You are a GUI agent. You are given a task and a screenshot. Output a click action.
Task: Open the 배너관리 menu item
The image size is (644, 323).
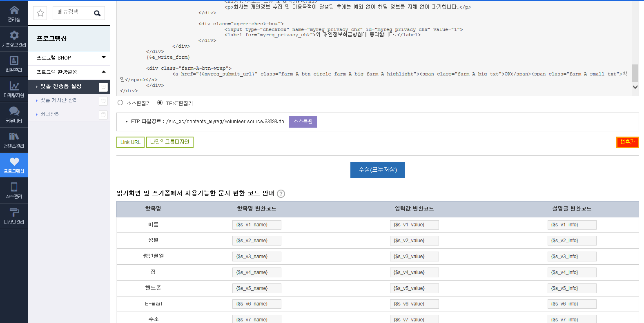[x=50, y=114]
